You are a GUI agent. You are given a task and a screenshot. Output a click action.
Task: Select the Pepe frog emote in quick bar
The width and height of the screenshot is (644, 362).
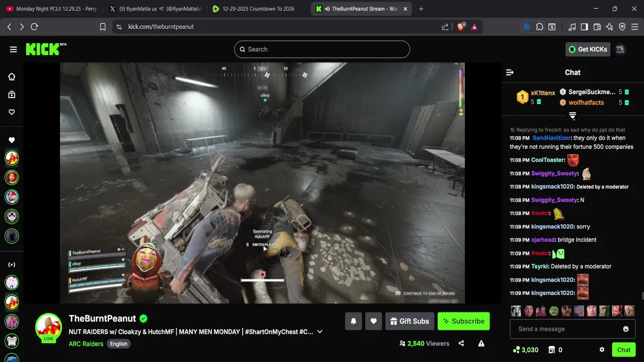click(553, 311)
